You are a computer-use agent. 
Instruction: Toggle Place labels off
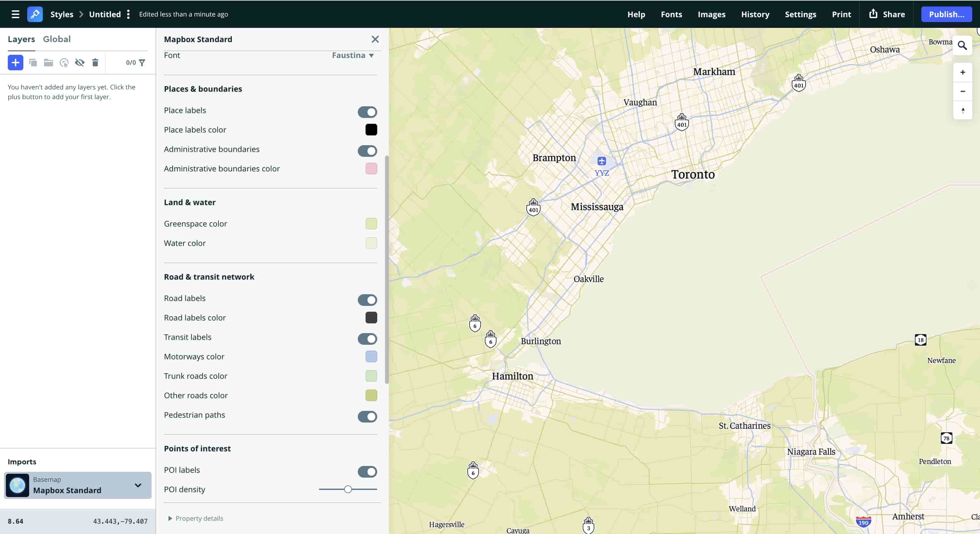(367, 112)
